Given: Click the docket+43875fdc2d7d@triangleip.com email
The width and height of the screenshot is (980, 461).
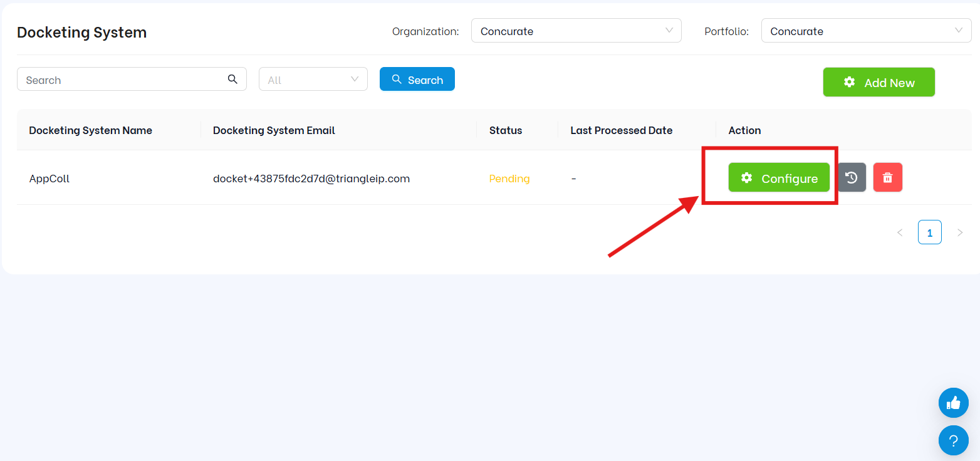Looking at the screenshot, I should click(311, 179).
